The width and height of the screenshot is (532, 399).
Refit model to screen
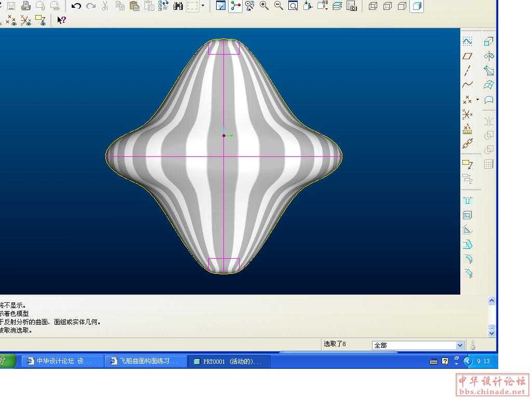coord(293,5)
